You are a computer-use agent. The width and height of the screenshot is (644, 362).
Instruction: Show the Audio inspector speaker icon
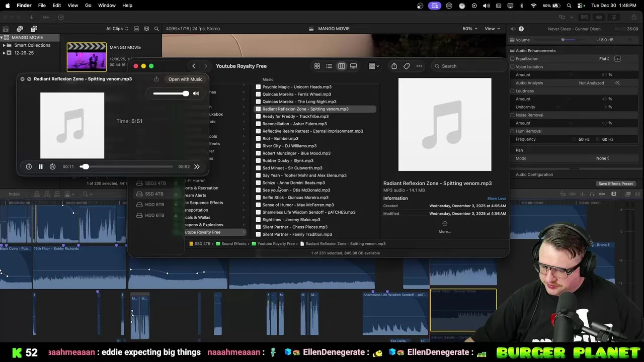point(512,29)
